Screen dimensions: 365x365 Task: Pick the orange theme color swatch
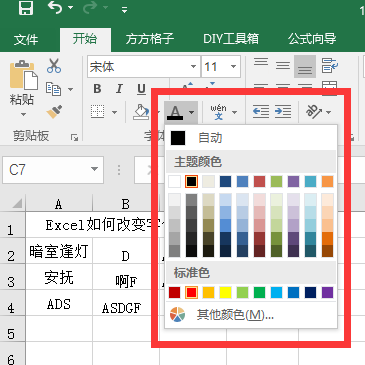tap(327, 182)
